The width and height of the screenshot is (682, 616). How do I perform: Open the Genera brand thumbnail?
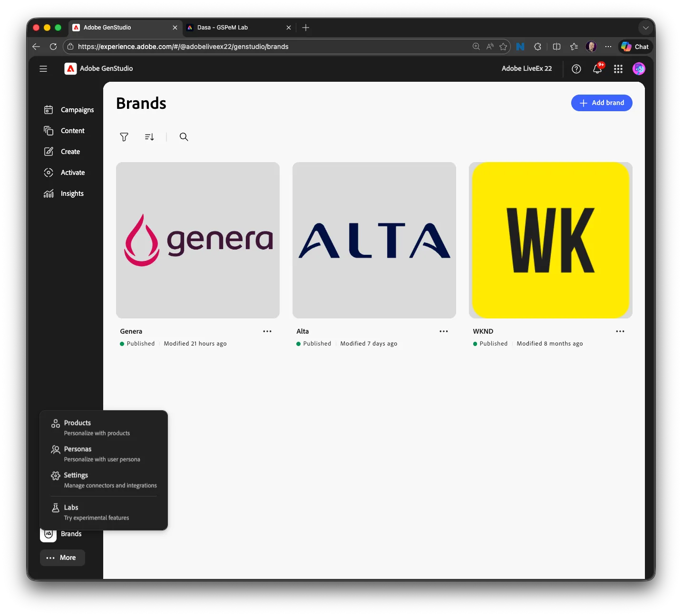point(198,240)
